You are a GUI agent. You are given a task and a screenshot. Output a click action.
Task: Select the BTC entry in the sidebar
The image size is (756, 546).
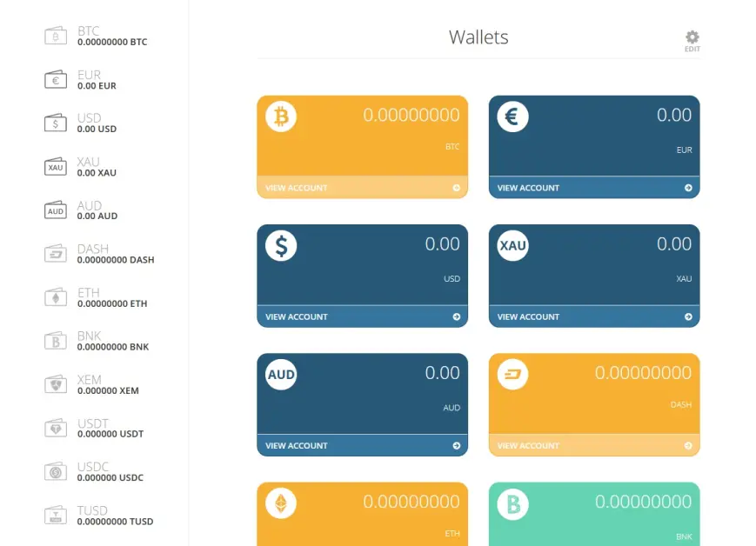96,37
